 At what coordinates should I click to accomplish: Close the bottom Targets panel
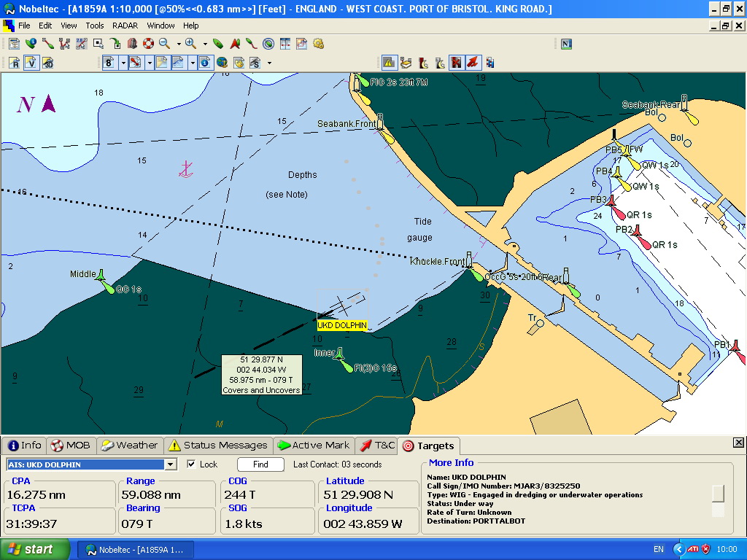click(738, 443)
